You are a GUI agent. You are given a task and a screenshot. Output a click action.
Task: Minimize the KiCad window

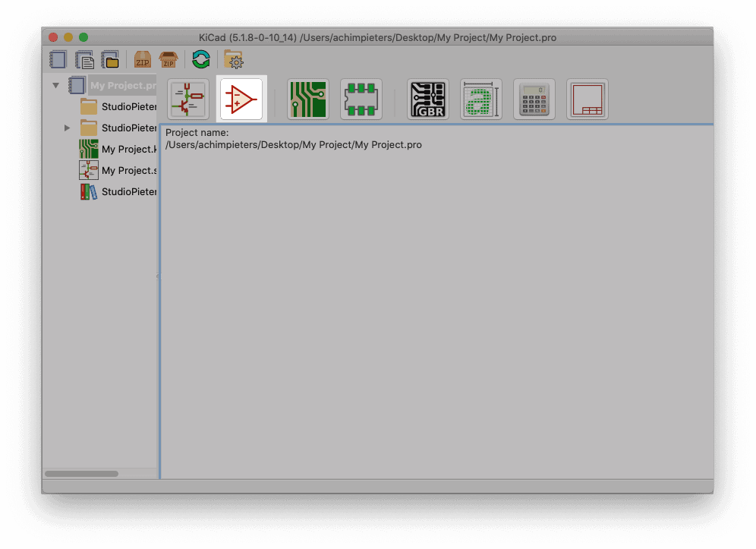click(x=68, y=37)
